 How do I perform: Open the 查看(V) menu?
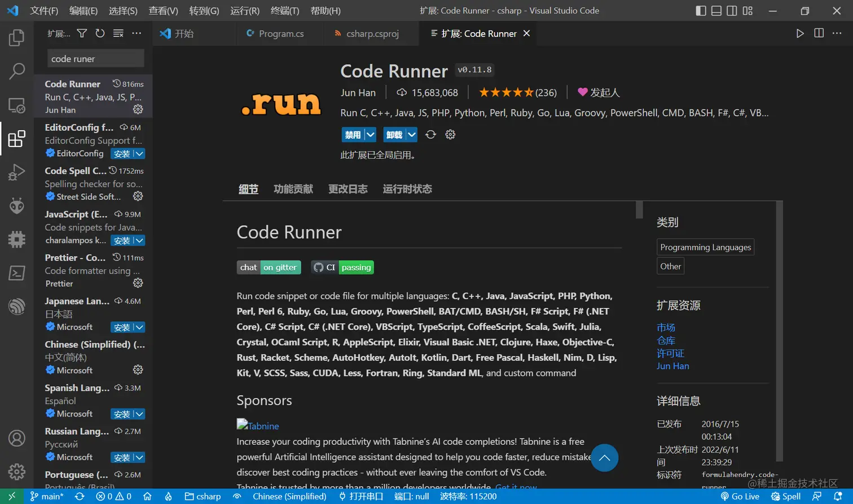click(164, 11)
